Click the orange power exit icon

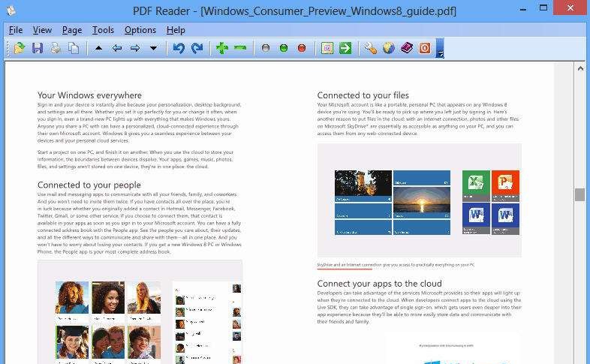425,48
